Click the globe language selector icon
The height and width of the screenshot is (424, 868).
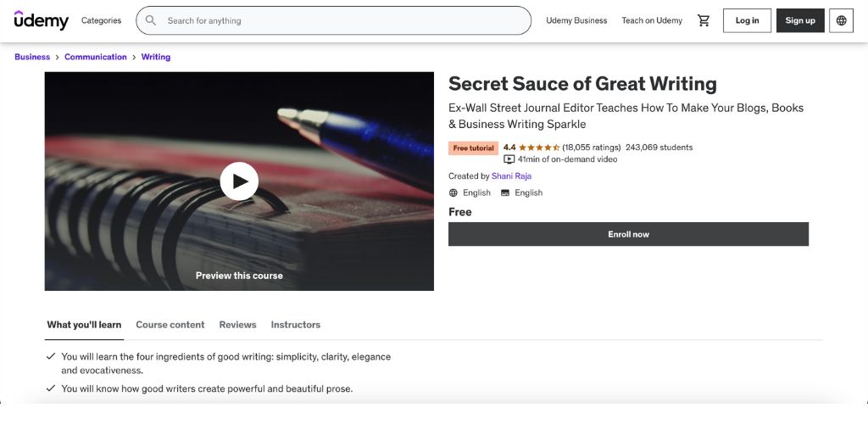(841, 20)
